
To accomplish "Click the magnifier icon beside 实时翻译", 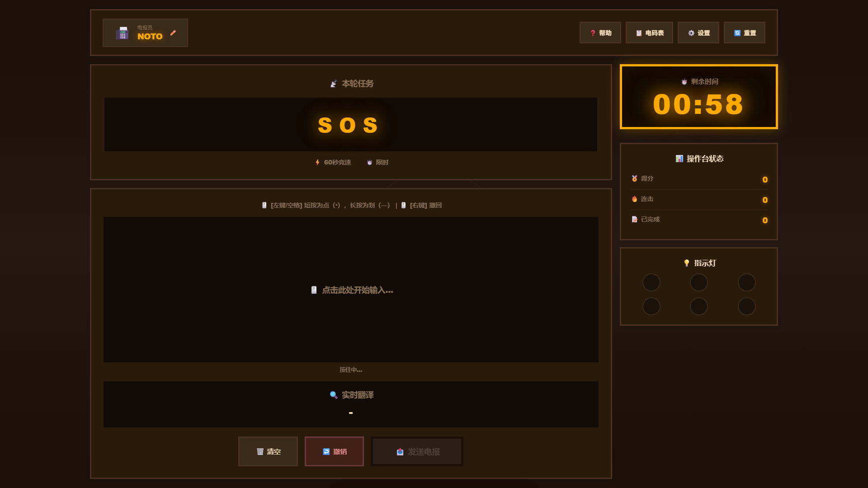I will (x=334, y=395).
